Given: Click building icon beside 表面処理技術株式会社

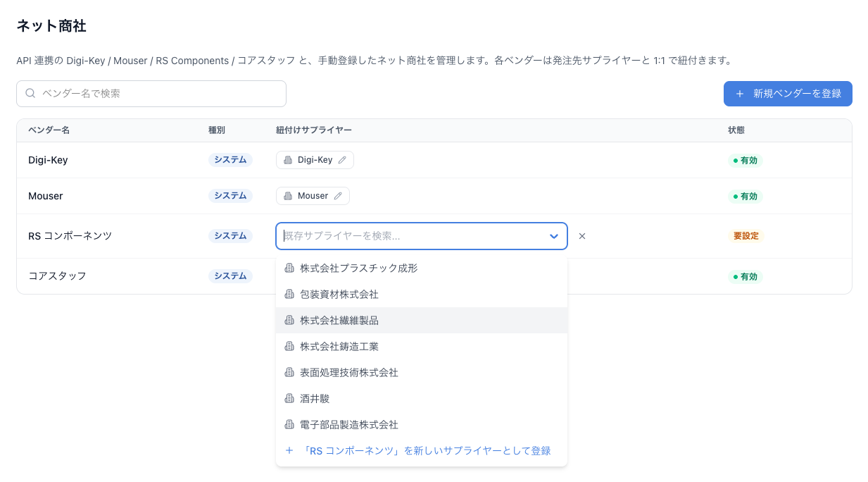Looking at the screenshot, I should pos(289,373).
